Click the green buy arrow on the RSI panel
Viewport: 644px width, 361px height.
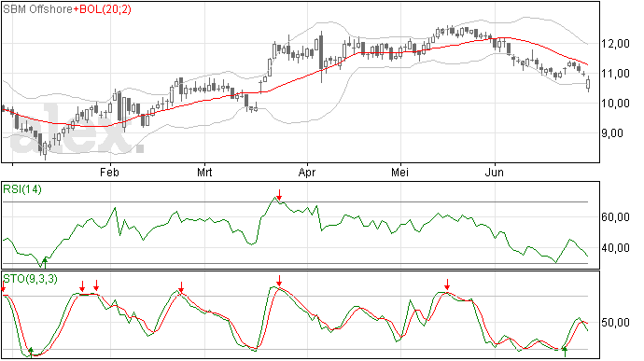coord(45,262)
